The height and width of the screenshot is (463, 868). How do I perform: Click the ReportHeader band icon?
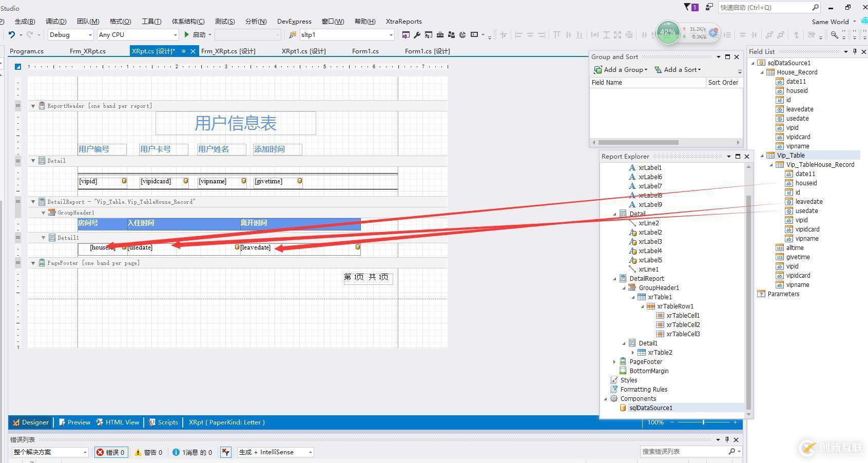pyautogui.click(x=42, y=106)
